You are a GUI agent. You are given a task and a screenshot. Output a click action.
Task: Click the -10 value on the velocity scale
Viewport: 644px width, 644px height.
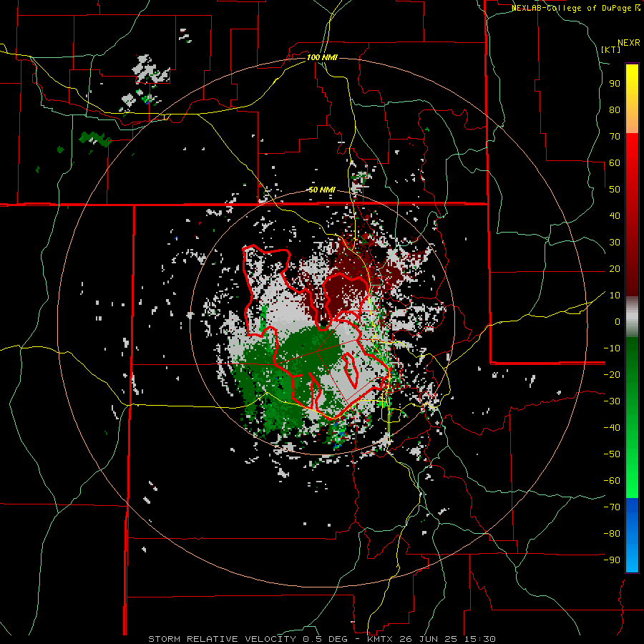click(612, 348)
